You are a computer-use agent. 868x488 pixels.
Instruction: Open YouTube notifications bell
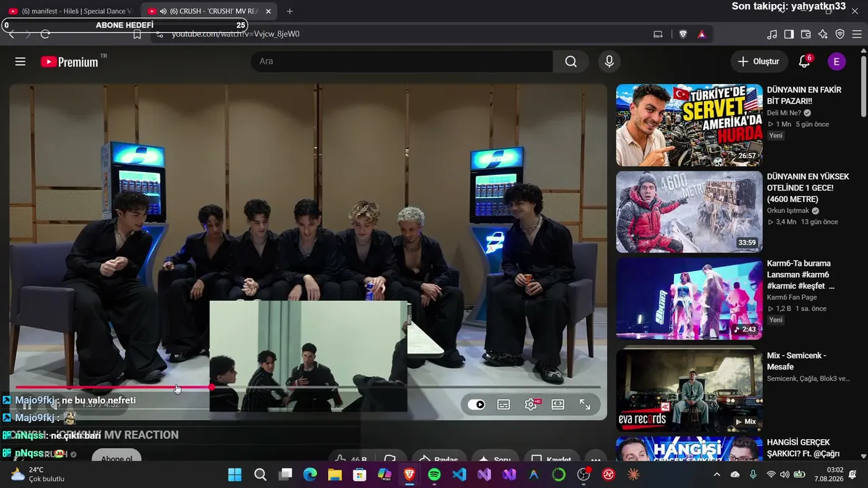(804, 62)
